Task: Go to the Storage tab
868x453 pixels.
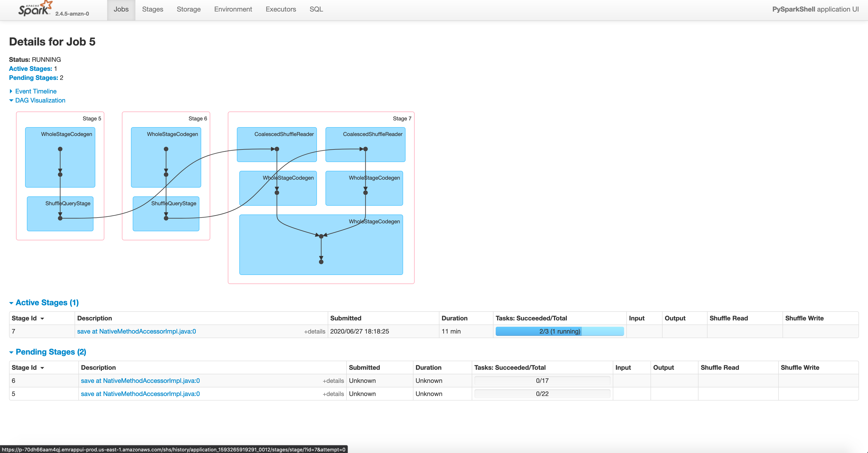Action: pyautogui.click(x=188, y=10)
